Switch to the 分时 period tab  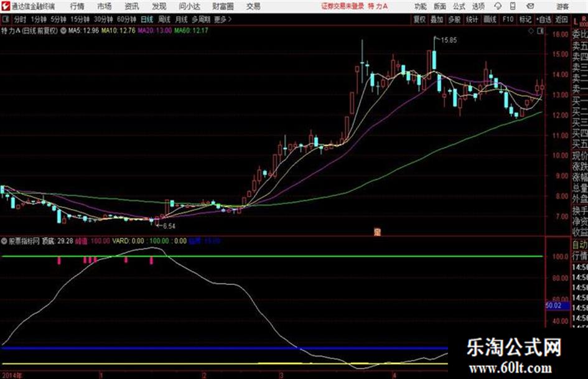(x=20, y=19)
